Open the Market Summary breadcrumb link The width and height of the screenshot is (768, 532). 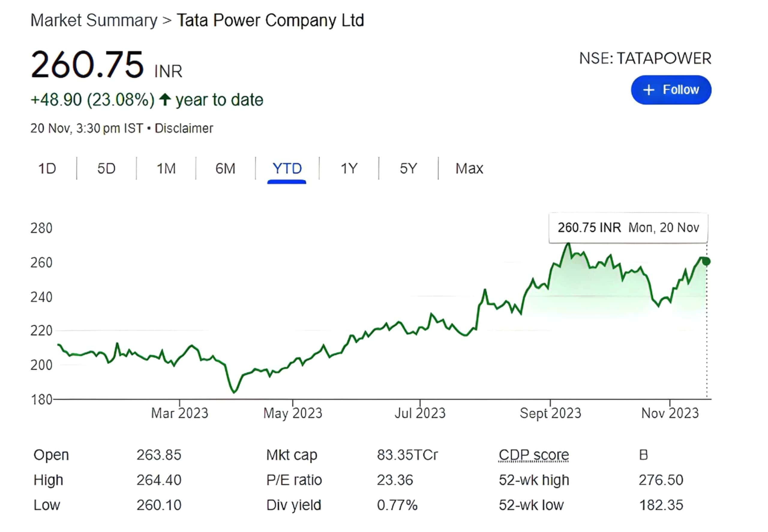click(x=94, y=20)
